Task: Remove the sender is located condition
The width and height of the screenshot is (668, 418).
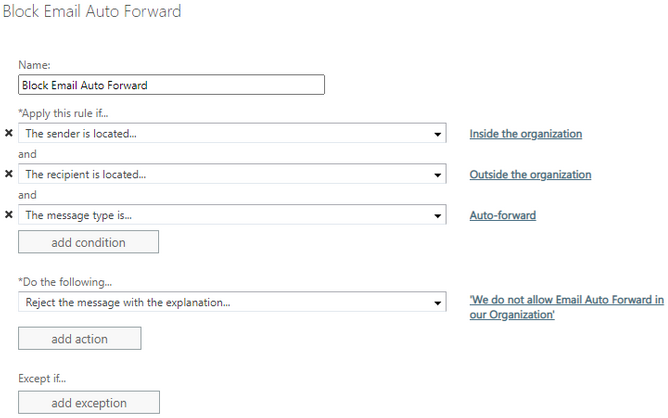Action: pyautogui.click(x=9, y=133)
